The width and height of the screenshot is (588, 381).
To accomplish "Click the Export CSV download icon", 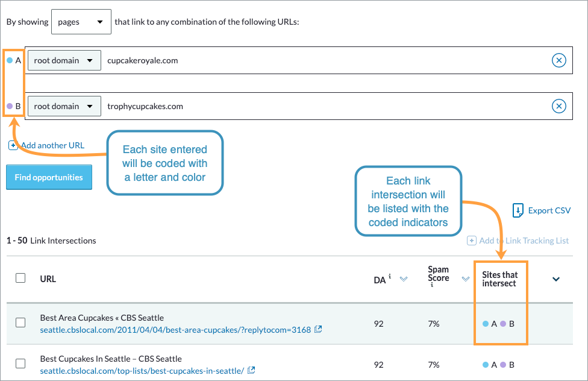I will 518,210.
